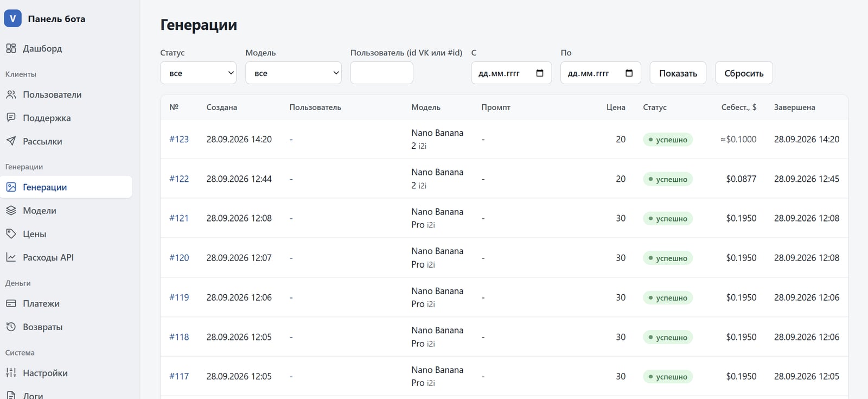Open the Настройки sliders icon

[11, 373]
